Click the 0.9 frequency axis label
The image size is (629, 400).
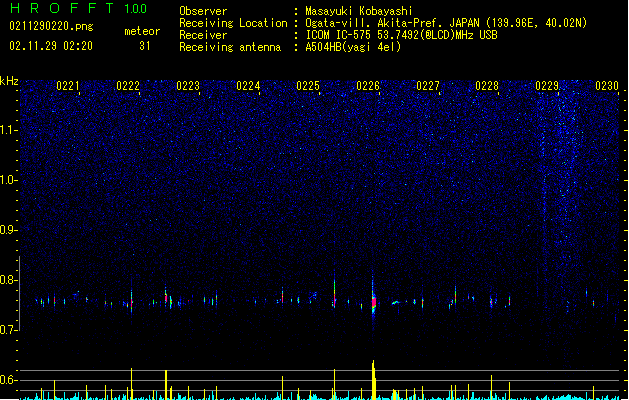pos(9,230)
